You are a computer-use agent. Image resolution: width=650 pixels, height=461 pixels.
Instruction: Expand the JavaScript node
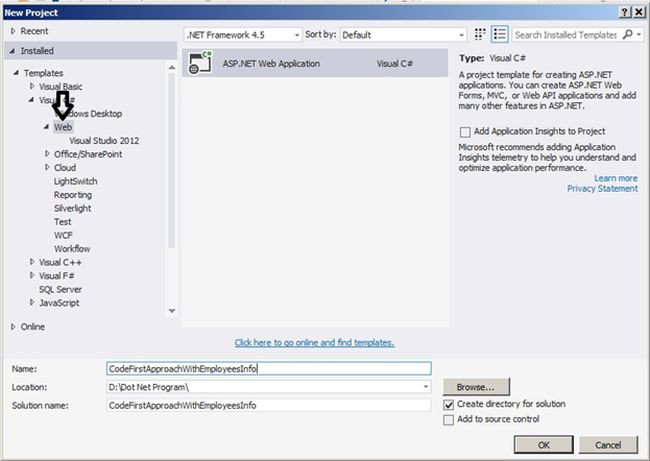coord(32,303)
